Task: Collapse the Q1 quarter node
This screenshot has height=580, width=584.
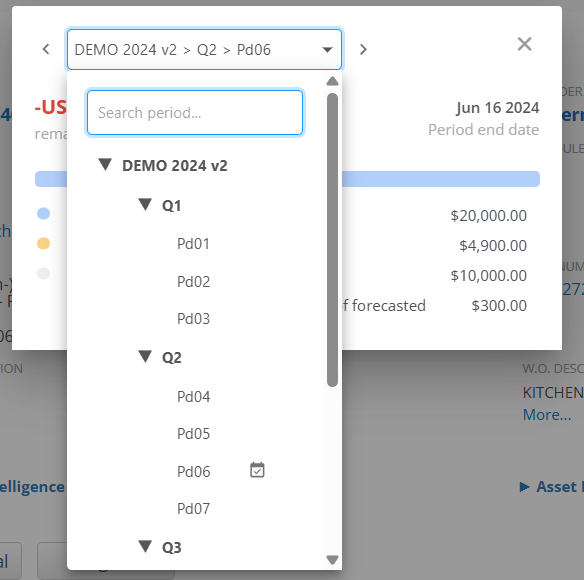Action: click(145, 204)
